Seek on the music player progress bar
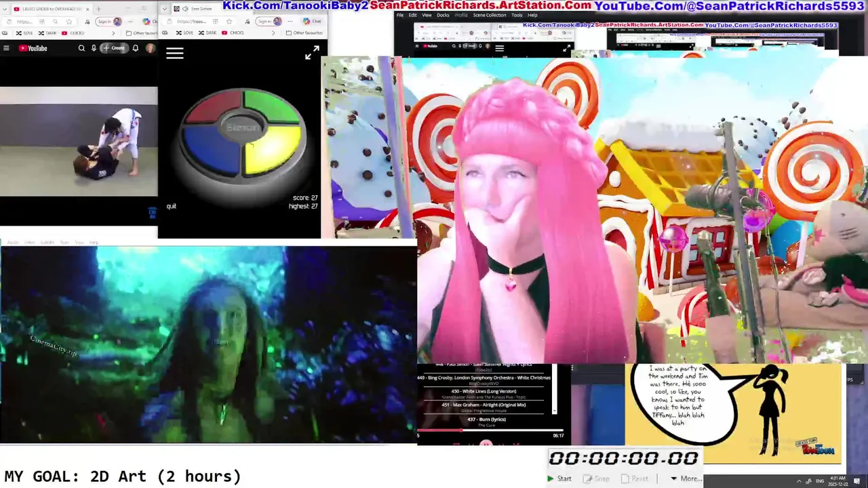Viewport: 868px width, 488px height. 491,430
